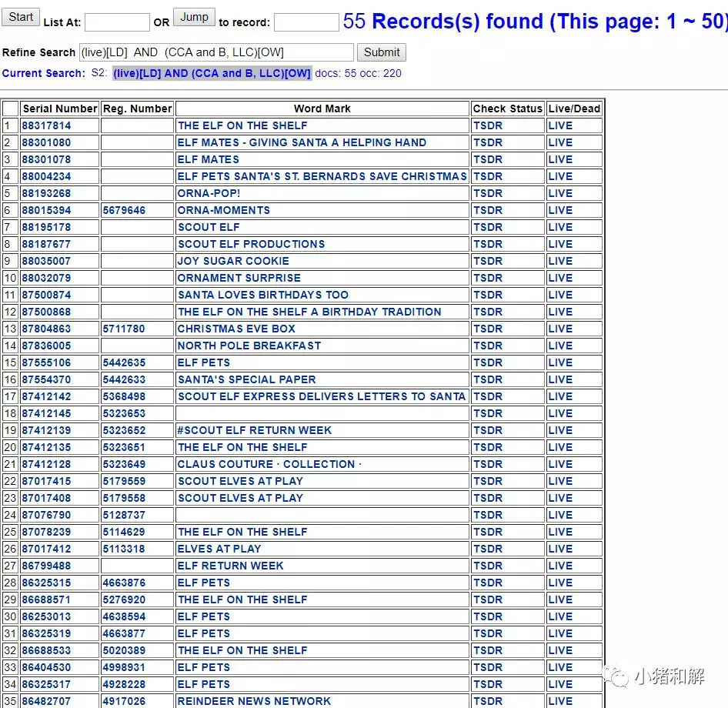Open registration number 5179558
The image size is (728, 708).
click(x=124, y=498)
